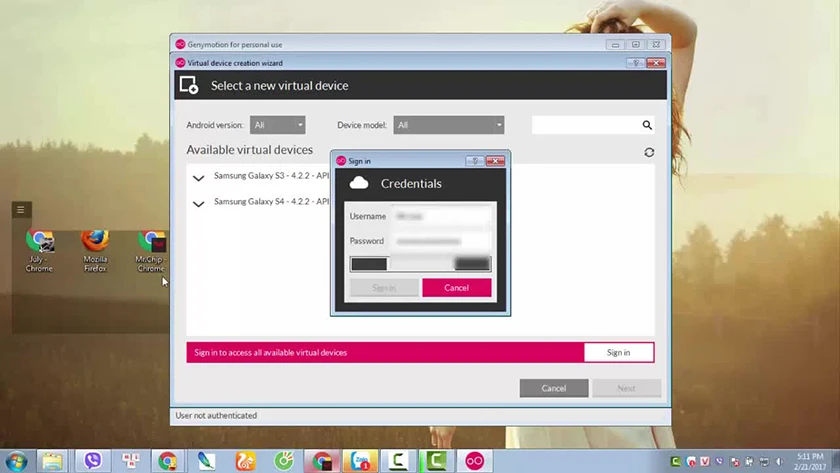Screen dimensions: 840x473
Task: Open the Android version dropdown
Action: [x=278, y=125]
